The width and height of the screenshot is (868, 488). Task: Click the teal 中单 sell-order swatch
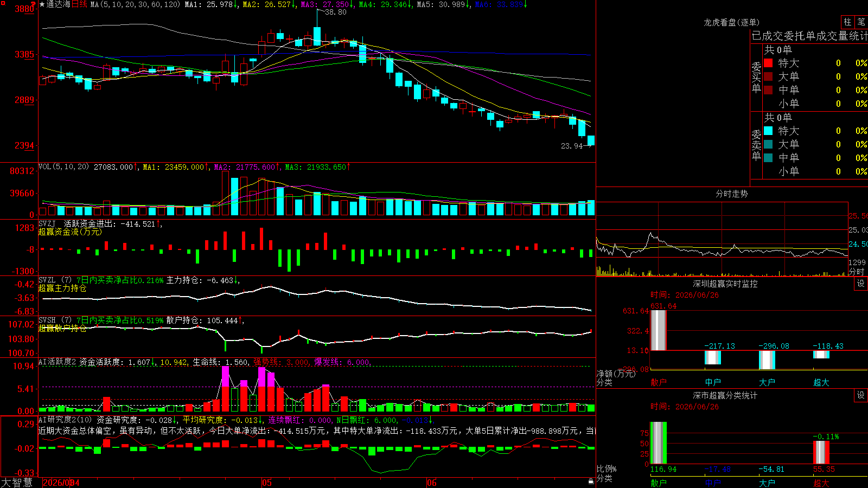(x=768, y=158)
